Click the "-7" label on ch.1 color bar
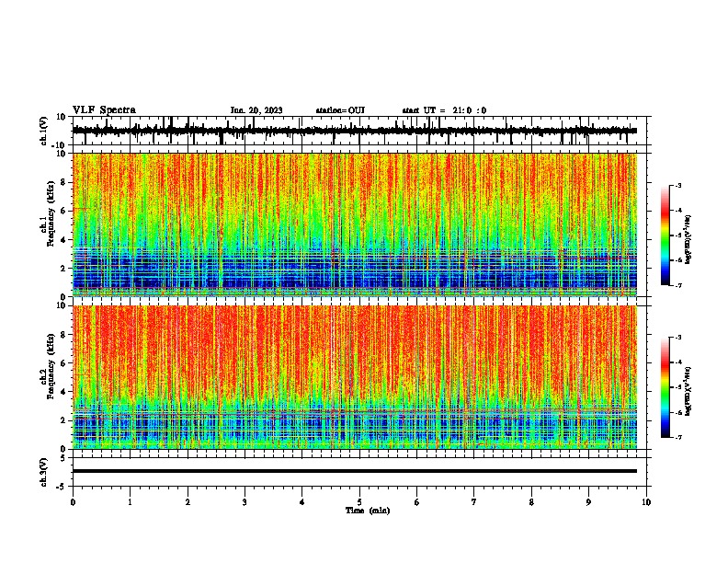Image resolution: width=728 pixels, height=563 pixels. (x=678, y=285)
